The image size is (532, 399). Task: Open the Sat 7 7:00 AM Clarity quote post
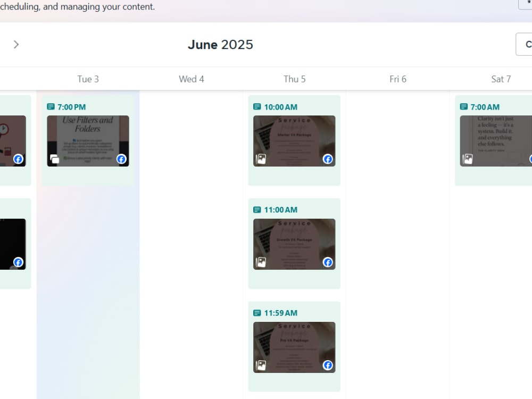coord(496,141)
